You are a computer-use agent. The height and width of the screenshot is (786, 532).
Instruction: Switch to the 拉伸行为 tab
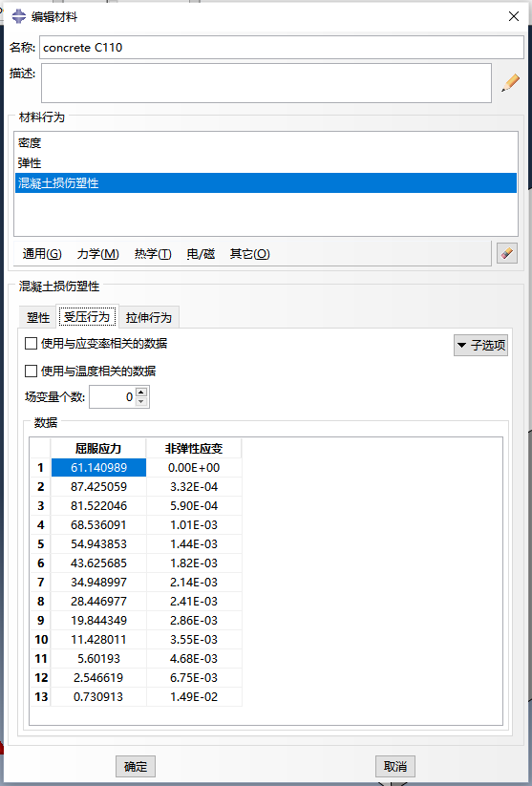point(148,318)
